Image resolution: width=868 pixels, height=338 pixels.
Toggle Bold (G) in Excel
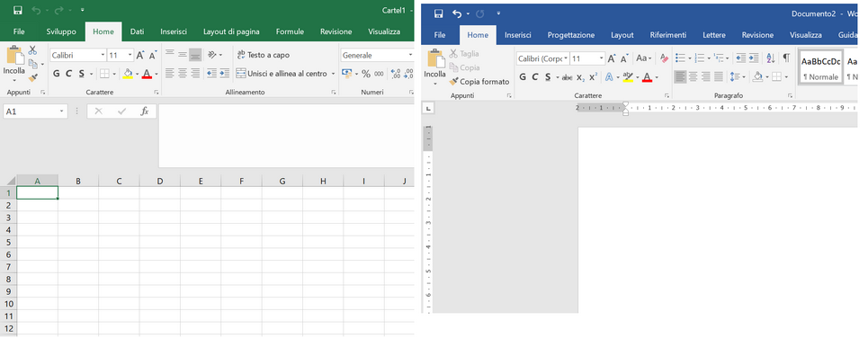point(56,74)
